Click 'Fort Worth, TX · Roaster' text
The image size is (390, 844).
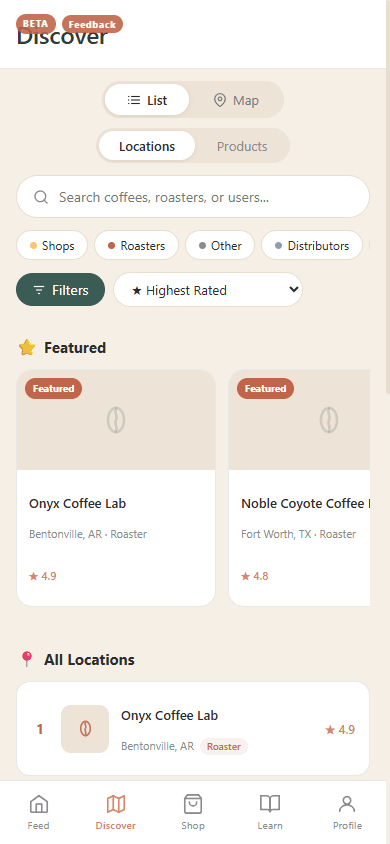(299, 534)
